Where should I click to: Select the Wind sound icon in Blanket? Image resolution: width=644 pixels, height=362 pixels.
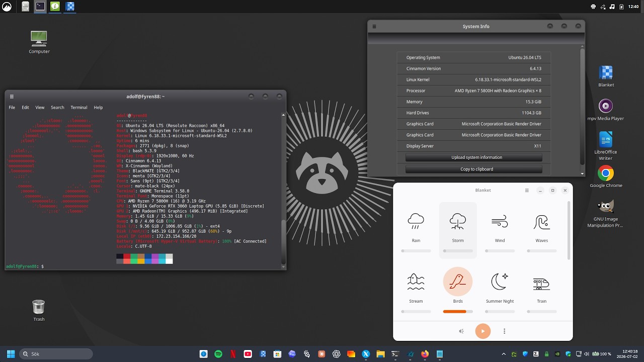[x=500, y=221]
